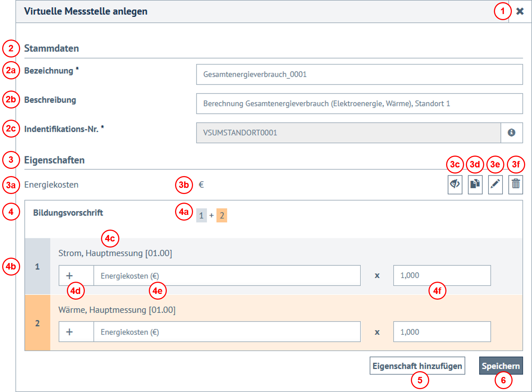Image resolution: width=532 pixels, height=392 pixels.
Task: Click inside the Beschreibung field
Action: coord(359,103)
